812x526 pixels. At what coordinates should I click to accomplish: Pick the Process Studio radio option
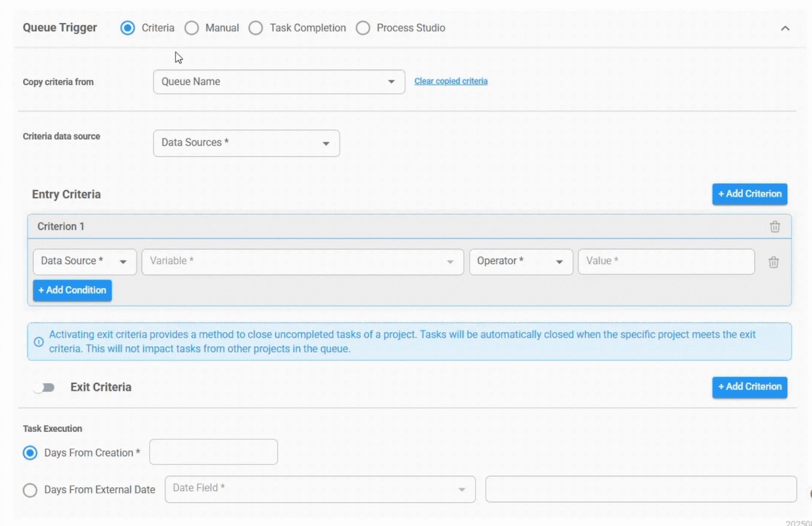tap(363, 28)
